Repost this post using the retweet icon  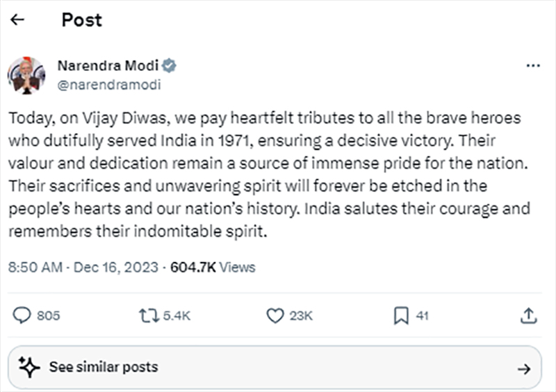(149, 316)
